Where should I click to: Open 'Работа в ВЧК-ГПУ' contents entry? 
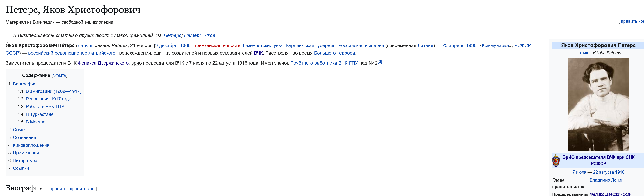pos(45,107)
